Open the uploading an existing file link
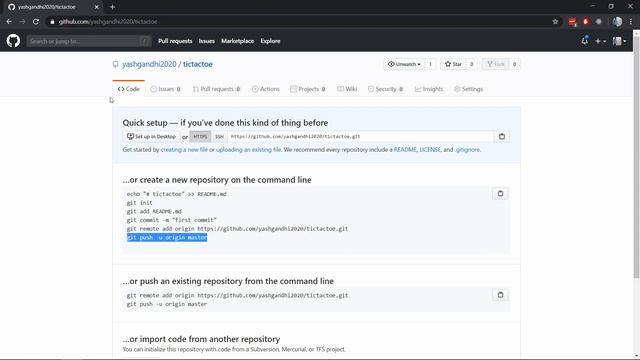 pos(248,150)
